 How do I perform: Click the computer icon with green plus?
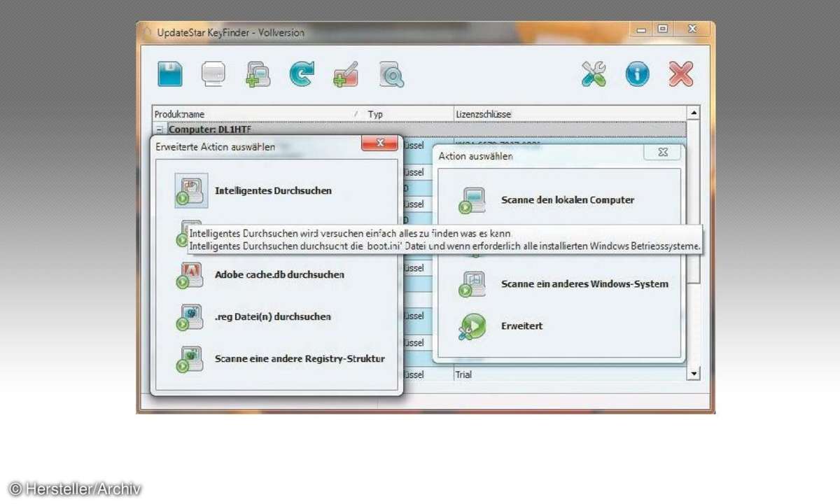tap(258, 74)
